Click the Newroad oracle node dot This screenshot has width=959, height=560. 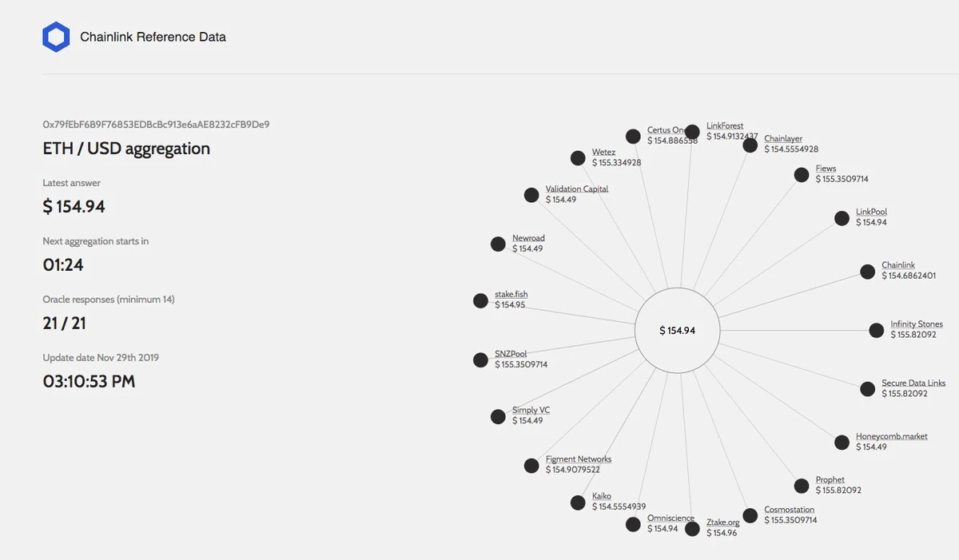pos(498,244)
